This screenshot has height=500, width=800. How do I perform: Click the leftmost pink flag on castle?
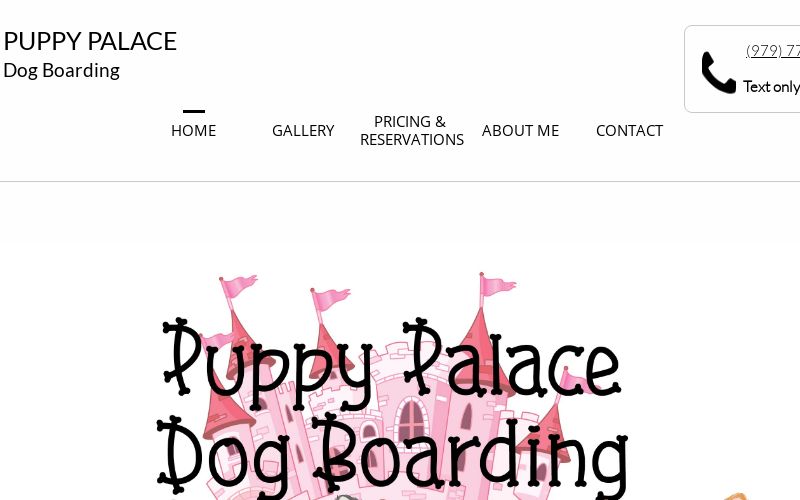tap(238, 286)
